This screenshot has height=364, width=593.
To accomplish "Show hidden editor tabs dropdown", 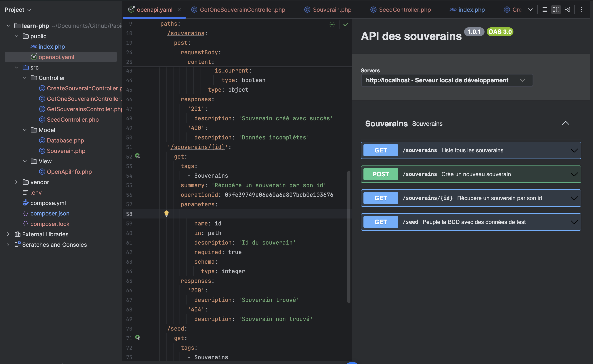I will coord(530,10).
